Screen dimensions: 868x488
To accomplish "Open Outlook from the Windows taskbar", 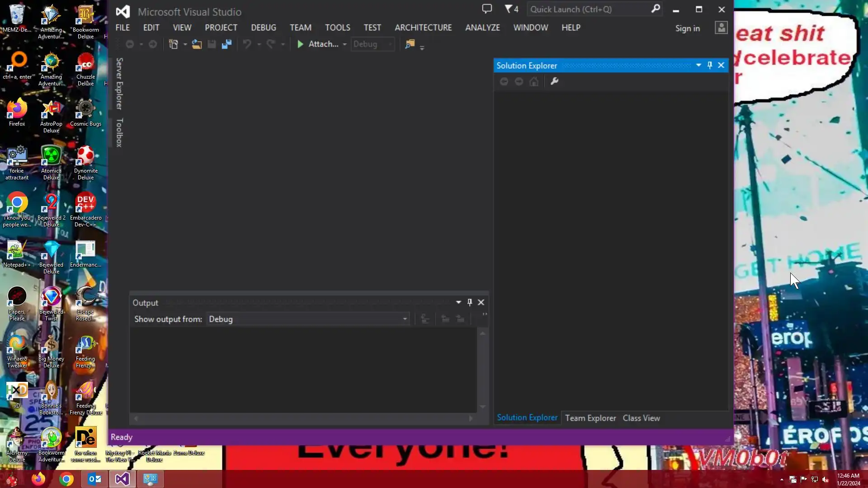I will coord(94,479).
